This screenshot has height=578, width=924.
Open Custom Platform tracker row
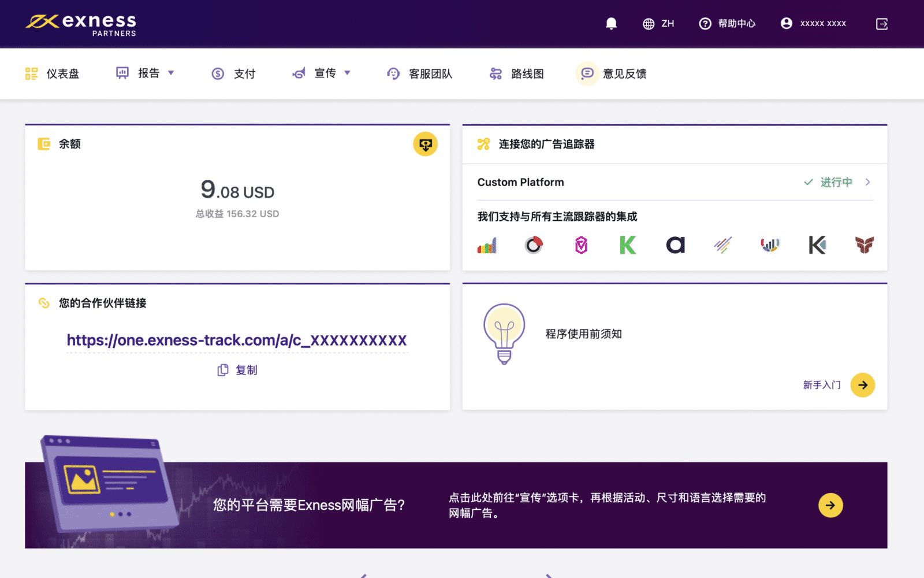coord(675,182)
